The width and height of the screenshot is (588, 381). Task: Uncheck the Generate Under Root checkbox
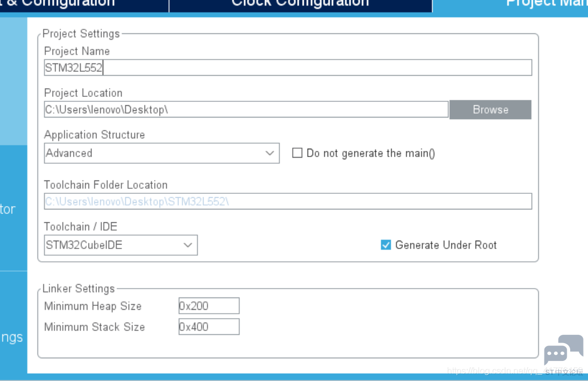click(x=386, y=245)
